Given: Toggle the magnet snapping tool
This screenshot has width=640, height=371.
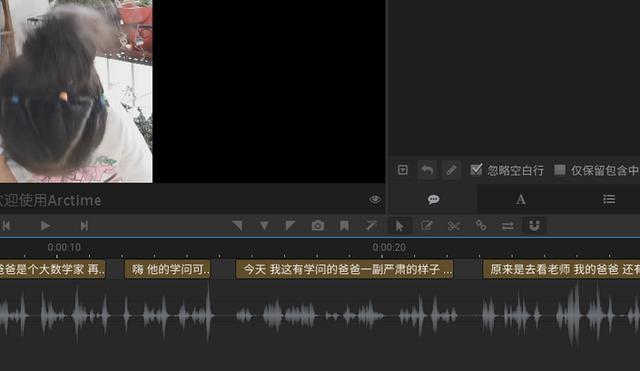Looking at the screenshot, I should (x=534, y=225).
